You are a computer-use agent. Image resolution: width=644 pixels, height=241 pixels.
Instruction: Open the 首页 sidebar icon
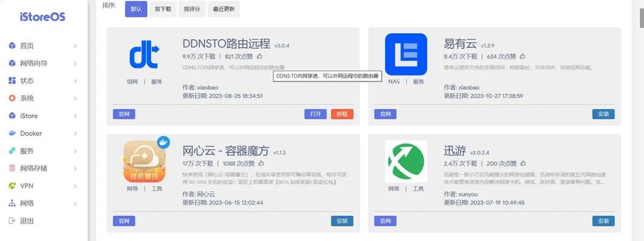click(x=12, y=46)
